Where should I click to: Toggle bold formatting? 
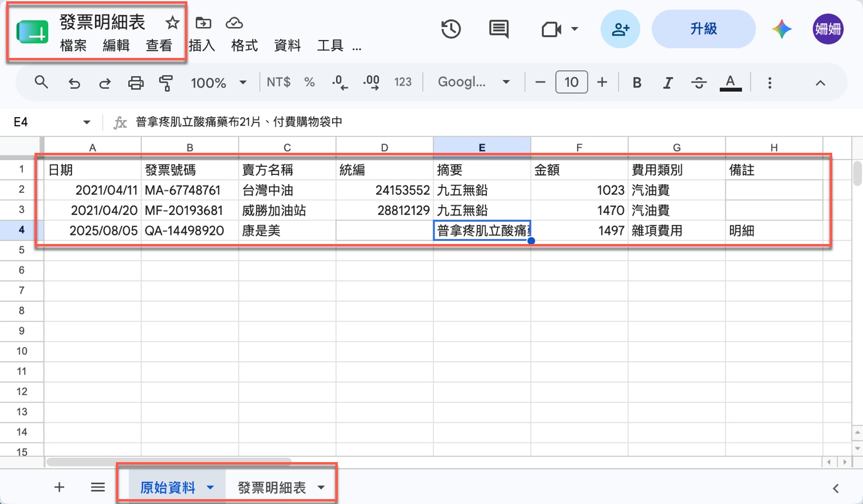coord(637,83)
